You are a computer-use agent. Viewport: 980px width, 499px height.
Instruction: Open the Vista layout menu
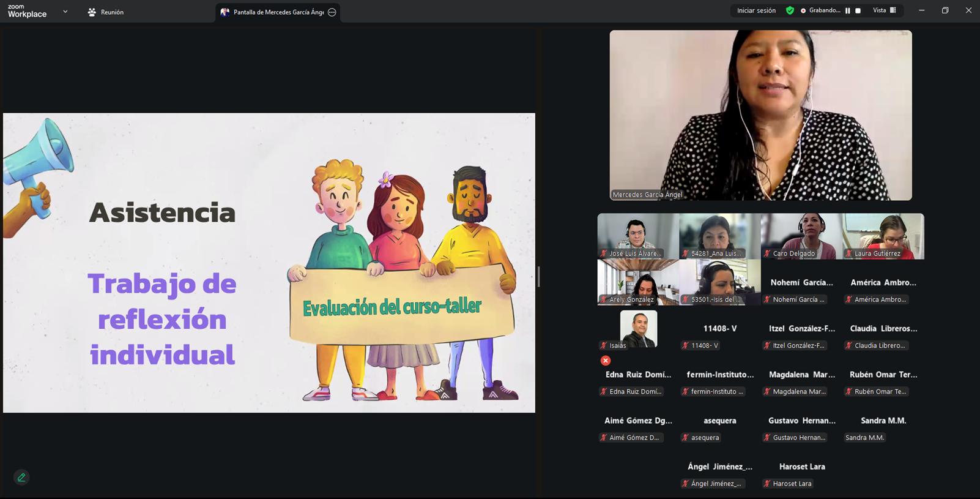(x=884, y=10)
